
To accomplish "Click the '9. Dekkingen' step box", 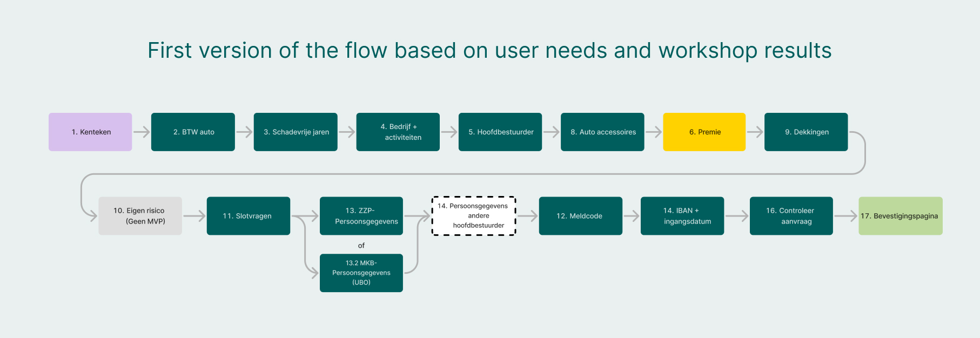I will pos(806,132).
